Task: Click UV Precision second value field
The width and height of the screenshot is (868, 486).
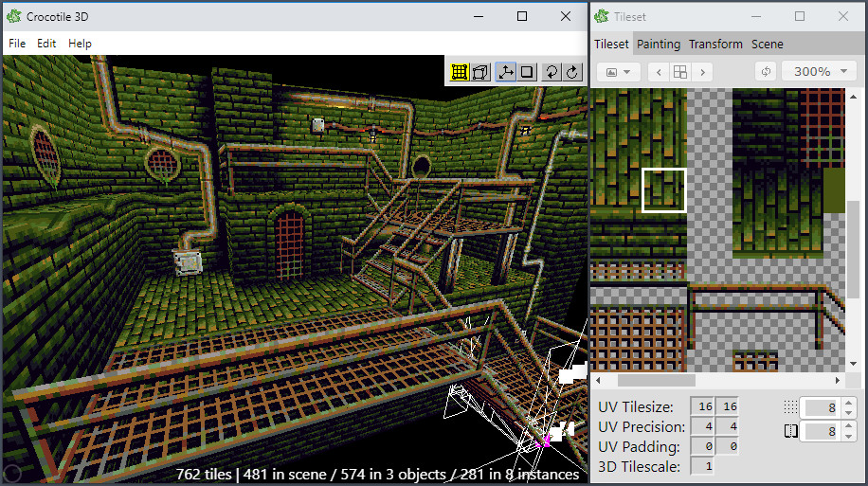Action: coord(728,426)
